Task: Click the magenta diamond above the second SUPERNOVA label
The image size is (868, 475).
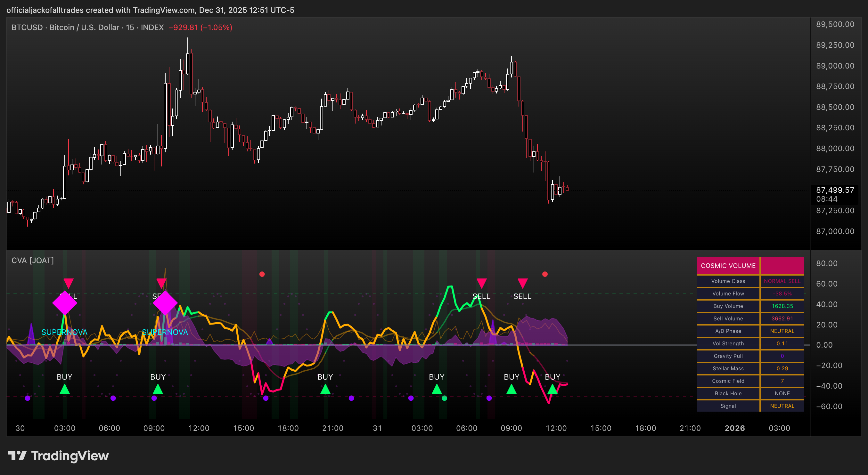Action: click(165, 303)
